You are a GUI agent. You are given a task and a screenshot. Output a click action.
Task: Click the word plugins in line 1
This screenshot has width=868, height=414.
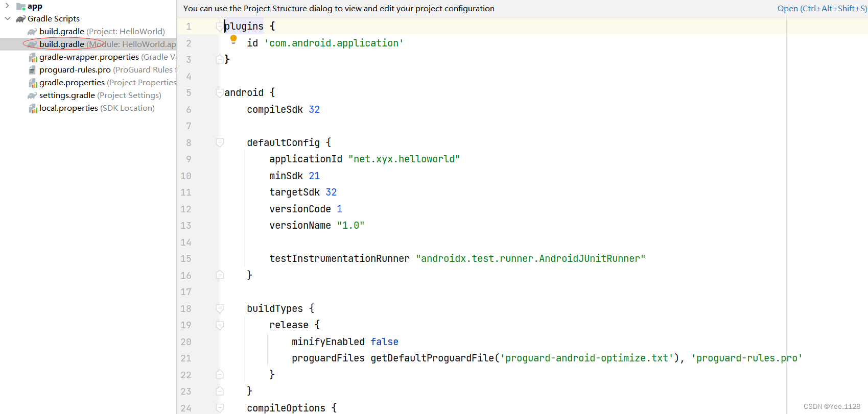coord(244,27)
